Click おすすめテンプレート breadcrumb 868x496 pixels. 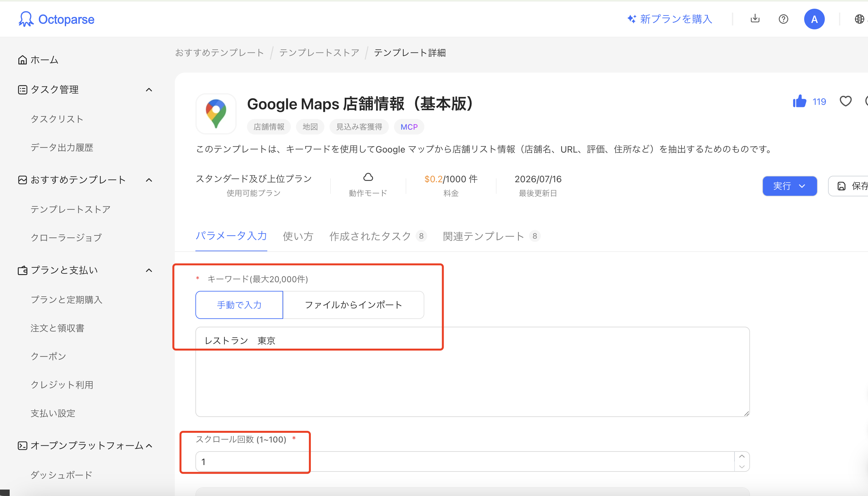click(x=220, y=53)
